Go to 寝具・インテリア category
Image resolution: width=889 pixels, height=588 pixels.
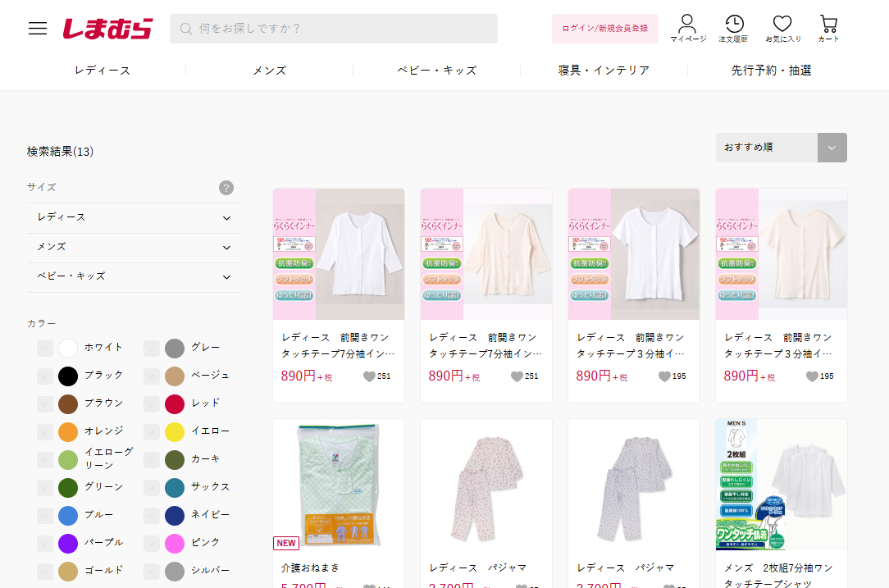604,71
